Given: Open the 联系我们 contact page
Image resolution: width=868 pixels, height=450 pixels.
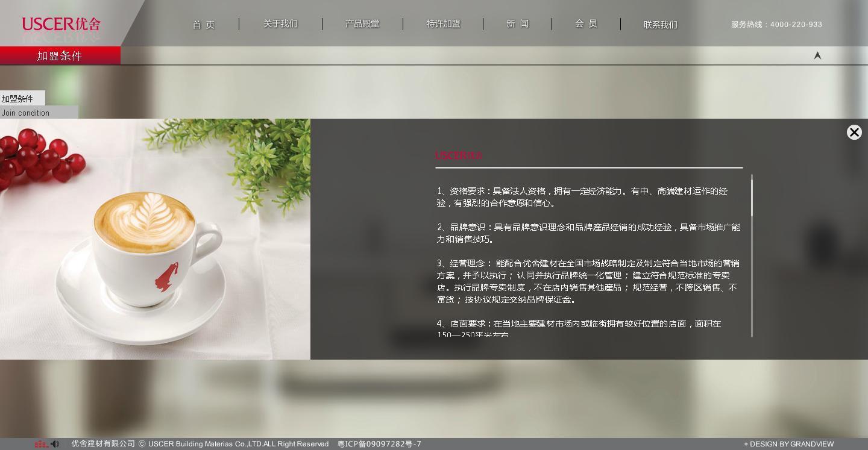Looking at the screenshot, I should pyautogui.click(x=660, y=25).
